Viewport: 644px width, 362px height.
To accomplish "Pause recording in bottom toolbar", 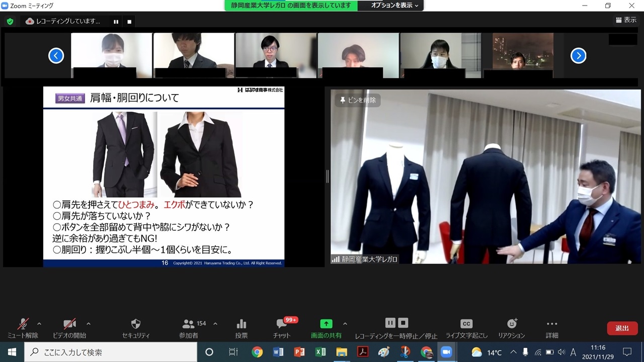I will 390,323.
